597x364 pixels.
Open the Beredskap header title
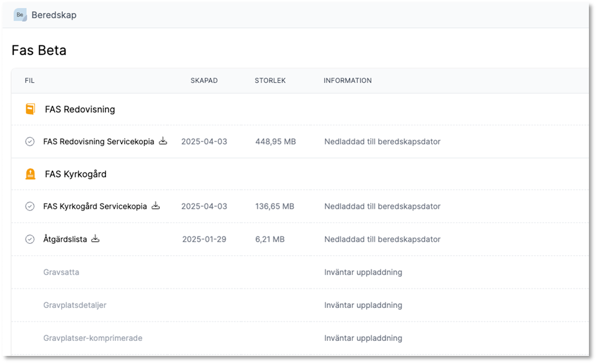(54, 15)
